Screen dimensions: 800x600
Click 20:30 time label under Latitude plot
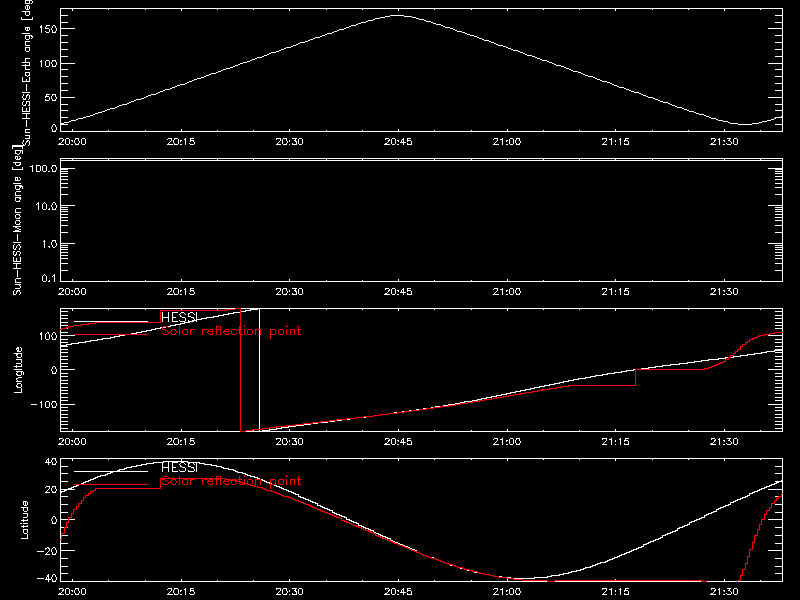point(289,591)
